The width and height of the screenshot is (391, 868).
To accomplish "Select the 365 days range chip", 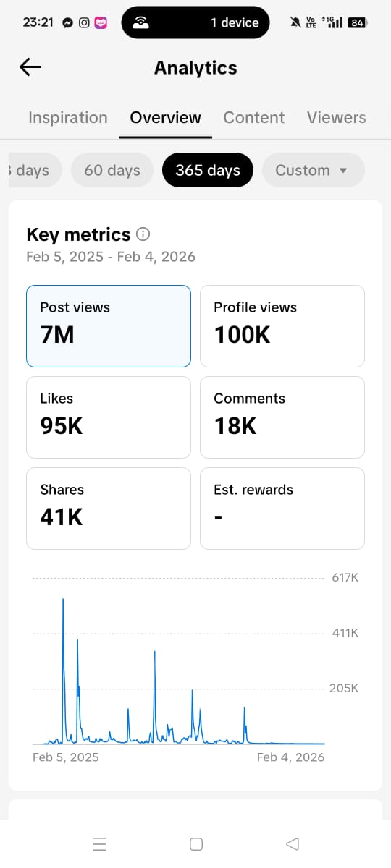I will tap(208, 171).
